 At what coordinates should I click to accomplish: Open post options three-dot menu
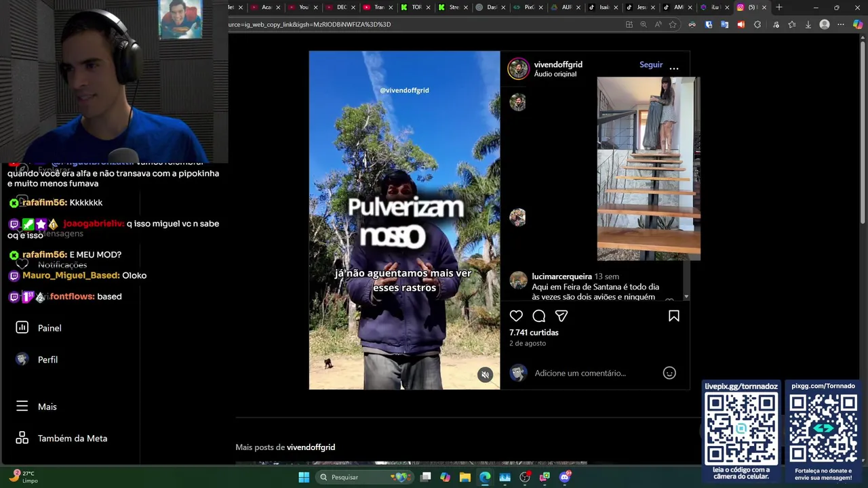pyautogui.click(x=674, y=68)
